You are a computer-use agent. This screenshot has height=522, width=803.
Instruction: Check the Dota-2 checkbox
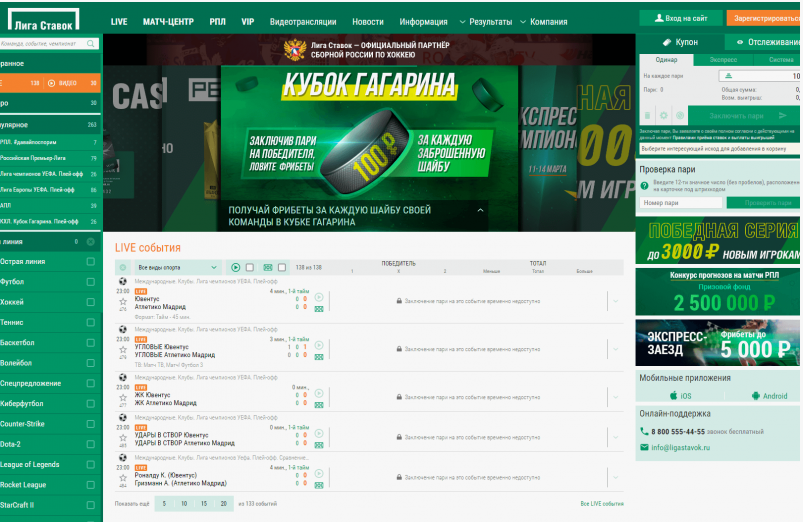point(91,444)
